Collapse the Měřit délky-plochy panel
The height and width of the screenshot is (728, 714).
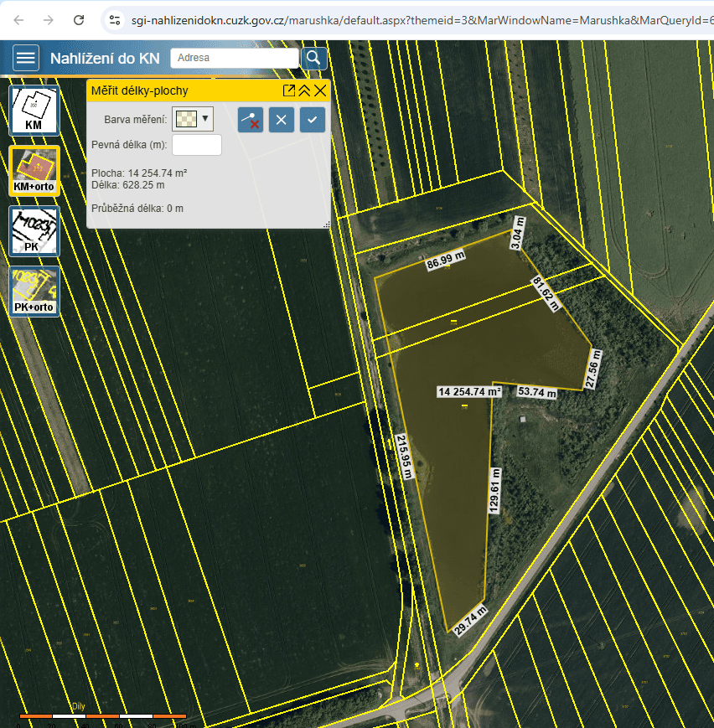tap(305, 90)
